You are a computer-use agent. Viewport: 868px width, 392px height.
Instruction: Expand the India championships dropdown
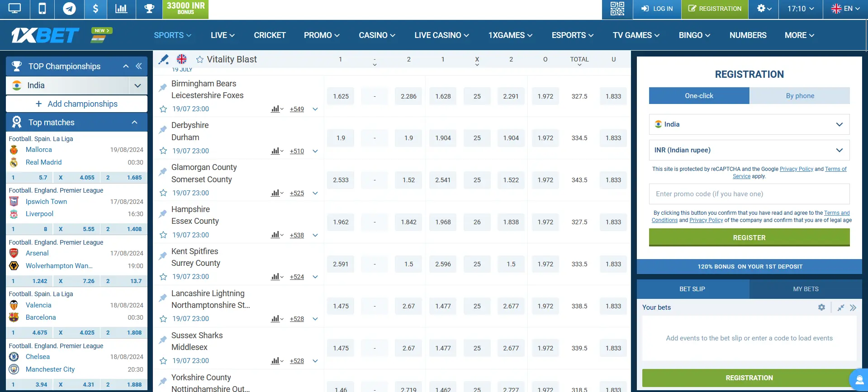click(138, 85)
